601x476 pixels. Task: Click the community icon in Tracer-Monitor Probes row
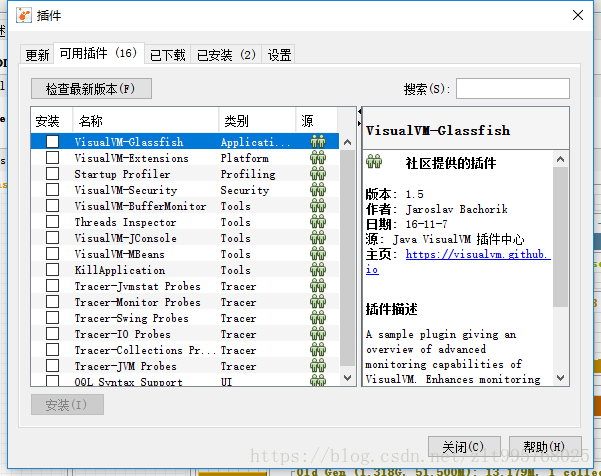(318, 302)
